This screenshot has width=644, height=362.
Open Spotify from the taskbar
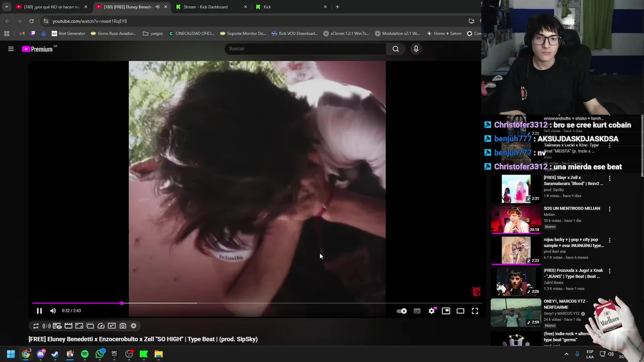85,354
